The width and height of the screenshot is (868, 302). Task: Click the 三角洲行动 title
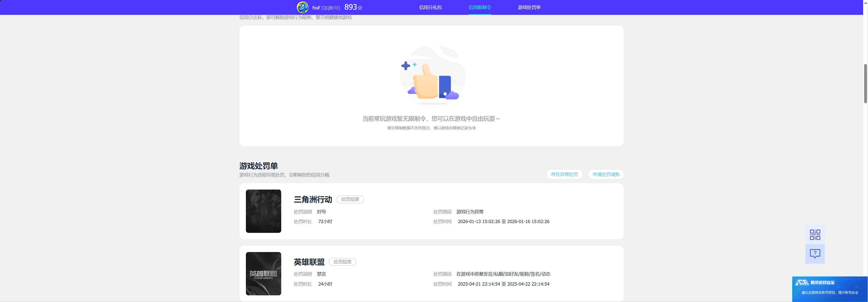pyautogui.click(x=313, y=200)
